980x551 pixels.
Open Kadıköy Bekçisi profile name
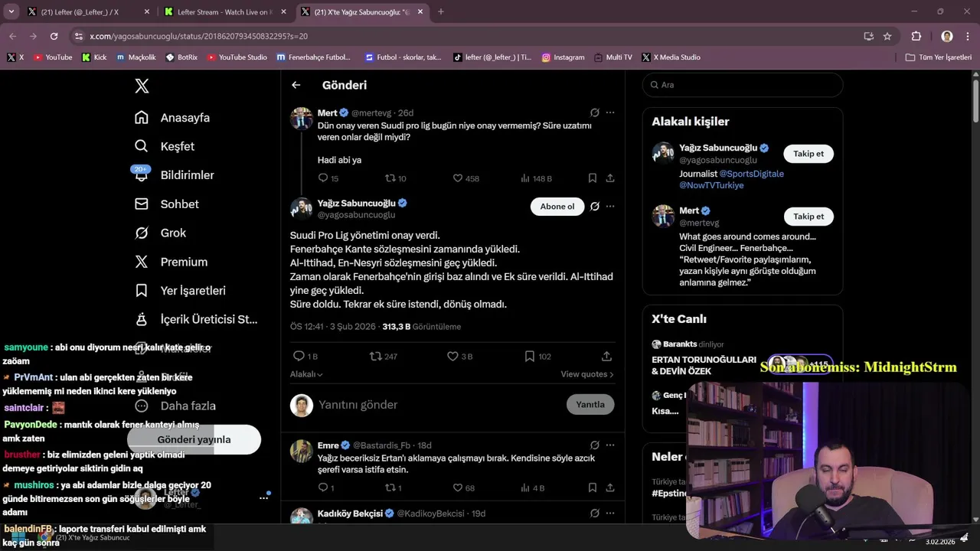tap(350, 514)
